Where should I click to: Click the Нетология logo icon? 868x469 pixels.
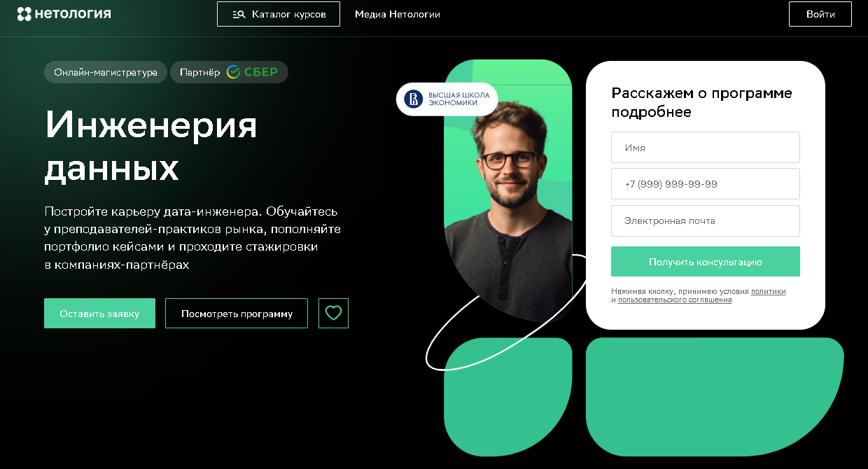point(24,14)
